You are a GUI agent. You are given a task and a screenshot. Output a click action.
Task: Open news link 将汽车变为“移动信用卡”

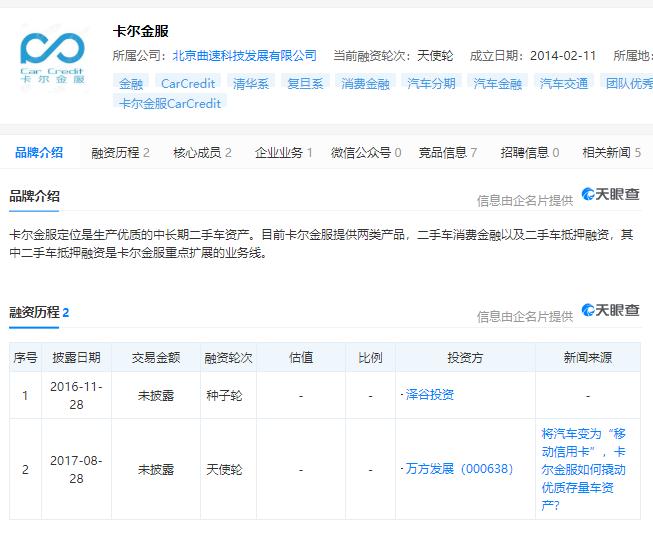click(583, 469)
